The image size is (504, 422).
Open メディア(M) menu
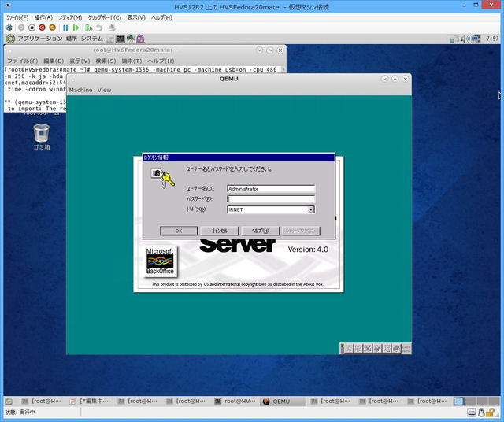pos(70,17)
